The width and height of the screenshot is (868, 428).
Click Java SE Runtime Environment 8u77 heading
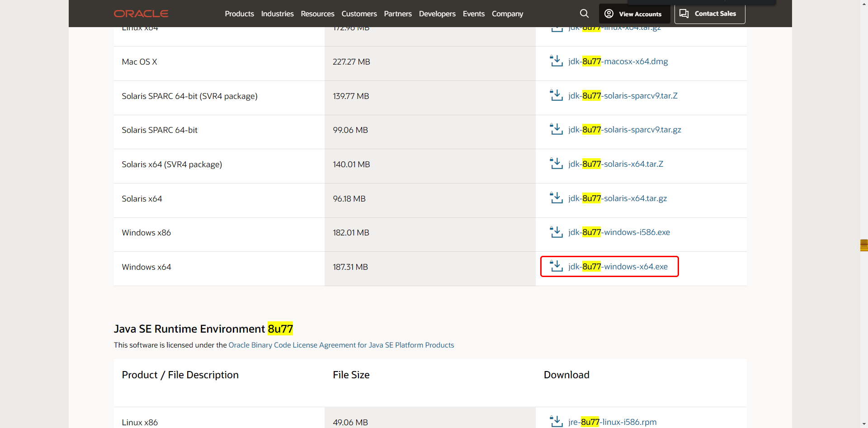[x=203, y=329]
